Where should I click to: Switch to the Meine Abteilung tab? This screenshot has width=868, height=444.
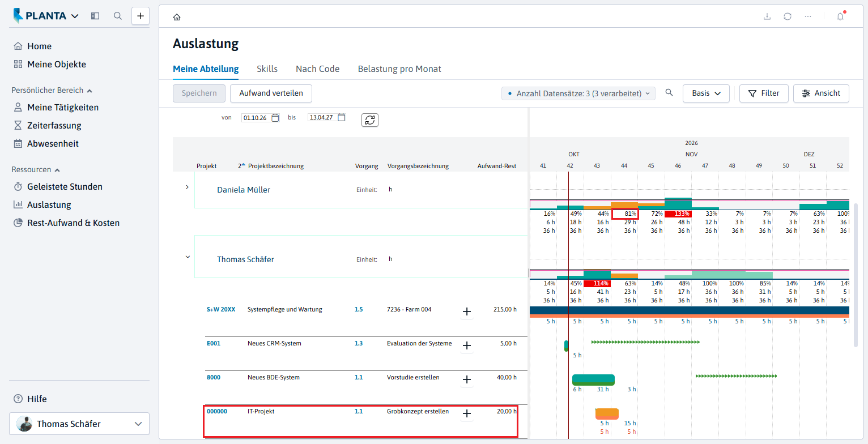click(x=206, y=69)
